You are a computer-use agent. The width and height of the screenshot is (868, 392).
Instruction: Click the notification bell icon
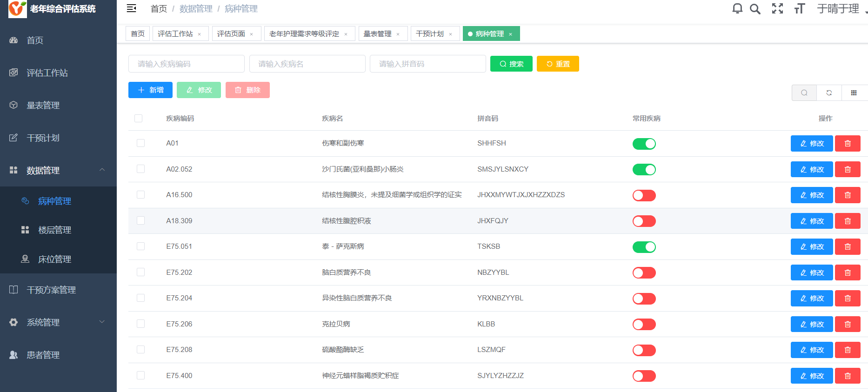pyautogui.click(x=737, y=9)
